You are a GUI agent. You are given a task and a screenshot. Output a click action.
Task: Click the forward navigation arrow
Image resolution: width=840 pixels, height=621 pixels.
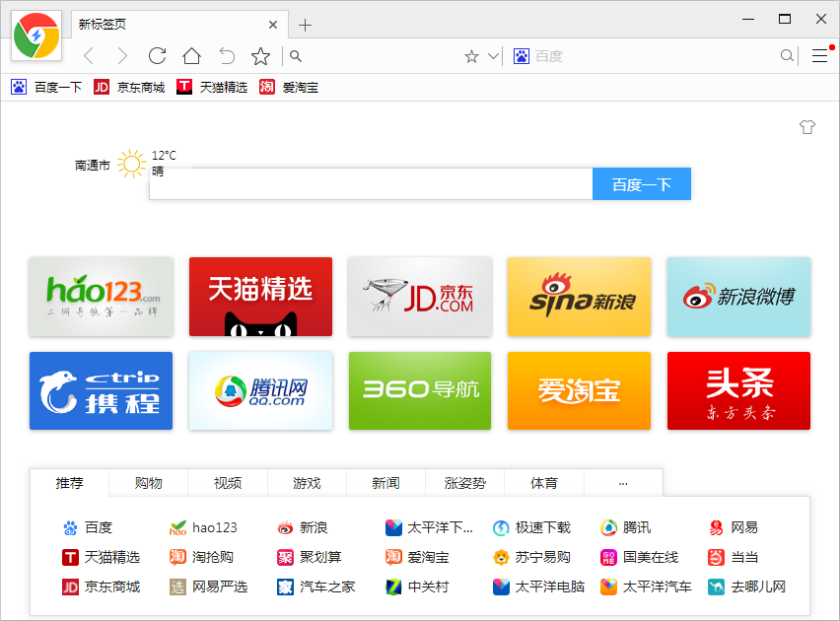[x=122, y=56]
